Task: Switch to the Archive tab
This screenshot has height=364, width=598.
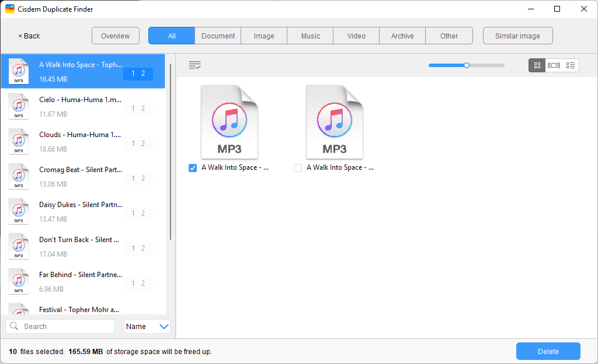Action: (402, 36)
